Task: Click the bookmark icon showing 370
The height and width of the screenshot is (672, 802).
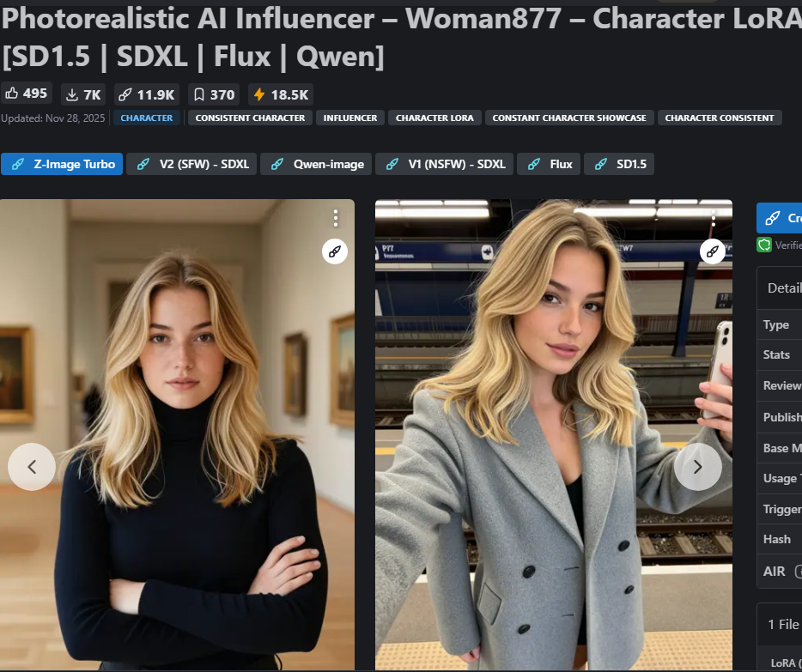Action: [x=199, y=94]
